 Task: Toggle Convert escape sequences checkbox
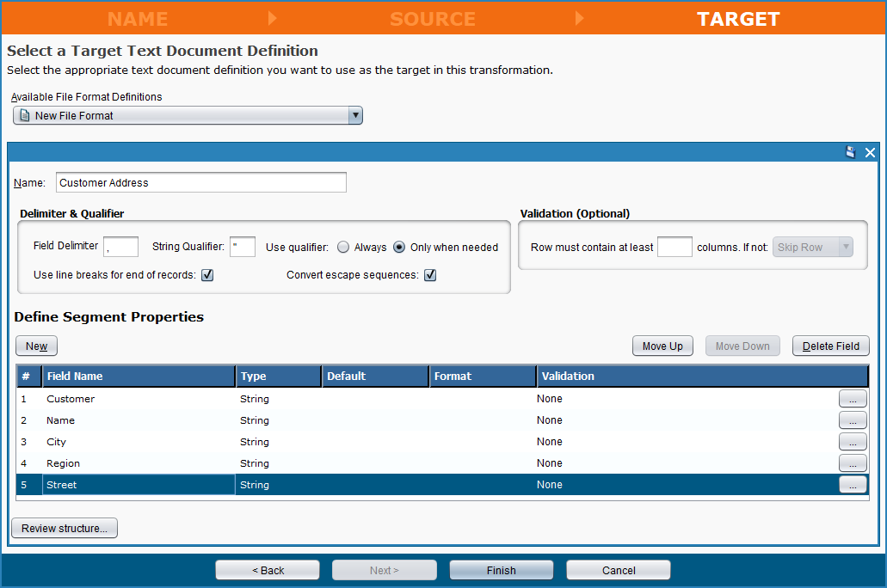tap(430, 275)
